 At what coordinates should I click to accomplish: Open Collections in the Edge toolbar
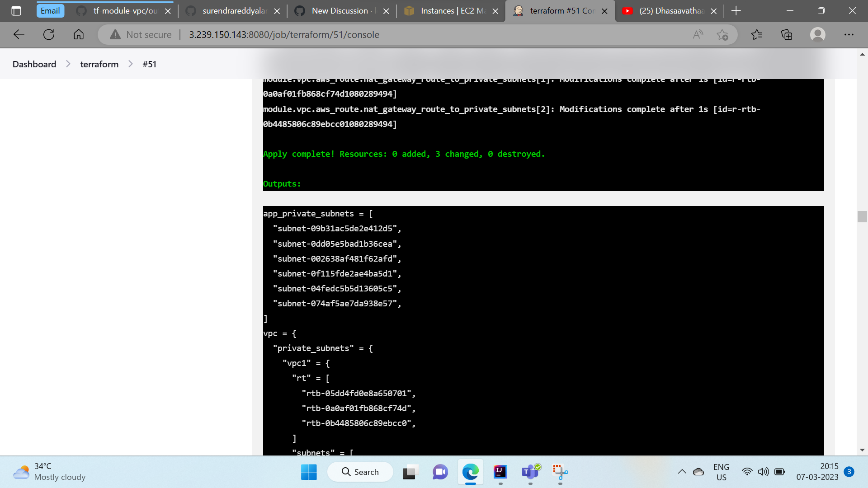[x=787, y=34]
